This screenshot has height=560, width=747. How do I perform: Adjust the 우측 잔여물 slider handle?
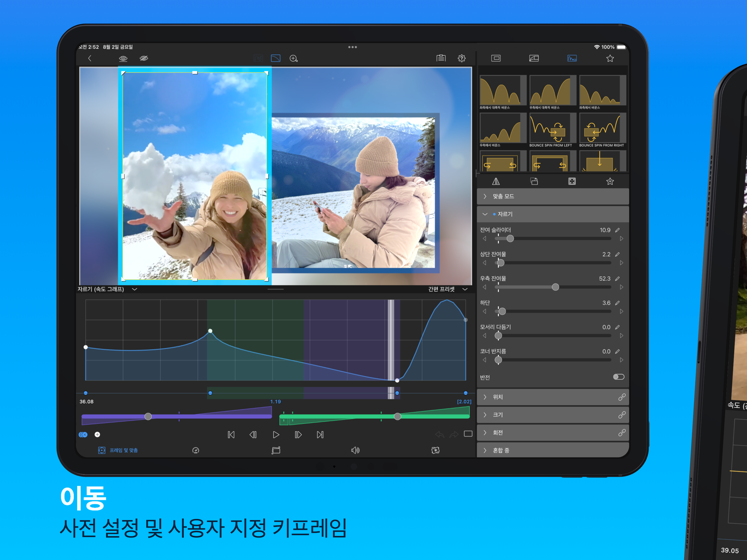[555, 287]
